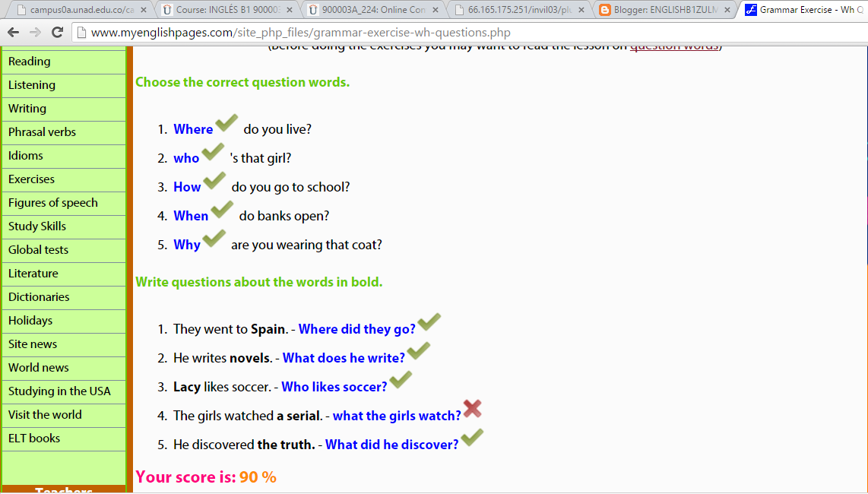Click the Grammar Exercise tab favicon
Screen dimensions: 868x494
pos(751,9)
